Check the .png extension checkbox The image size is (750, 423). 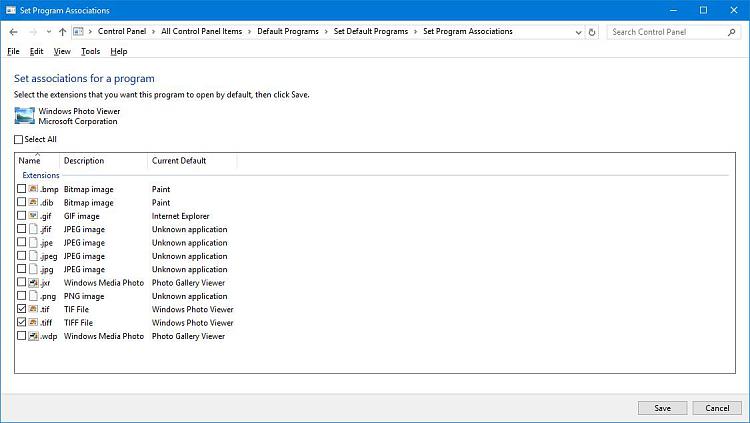(x=22, y=296)
